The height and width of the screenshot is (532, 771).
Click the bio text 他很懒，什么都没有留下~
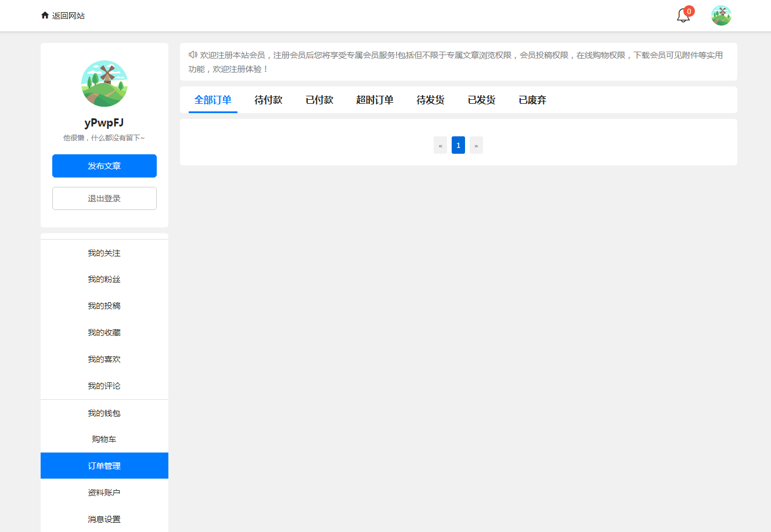pos(104,138)
